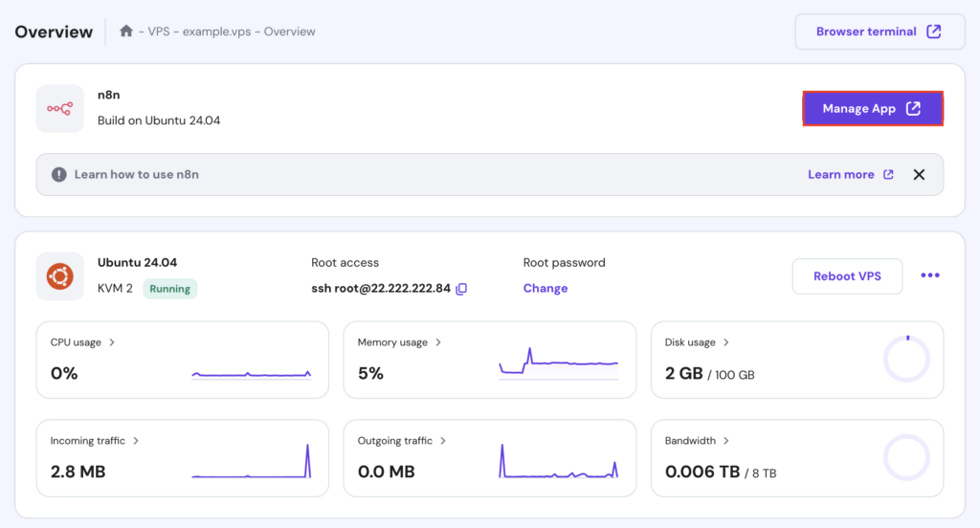Viewport: 980px width, 528px height.
Task: Open the Browser terminal
Action: [878, 32]
